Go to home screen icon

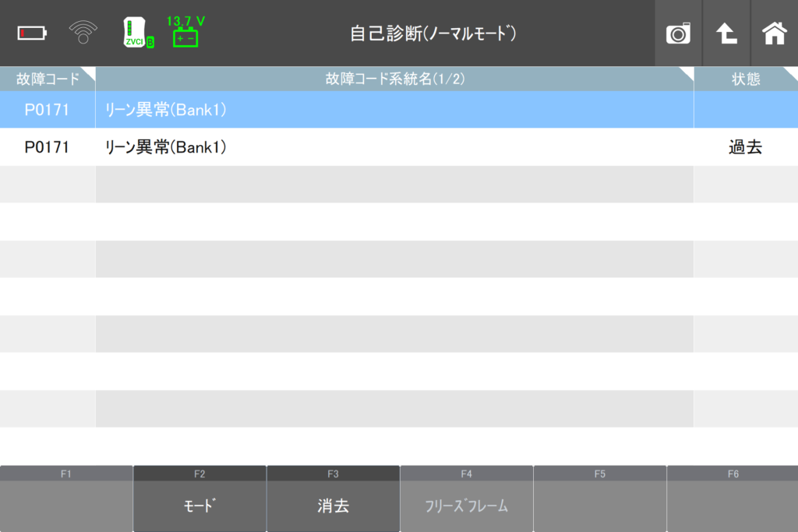[x=774, y=33]
